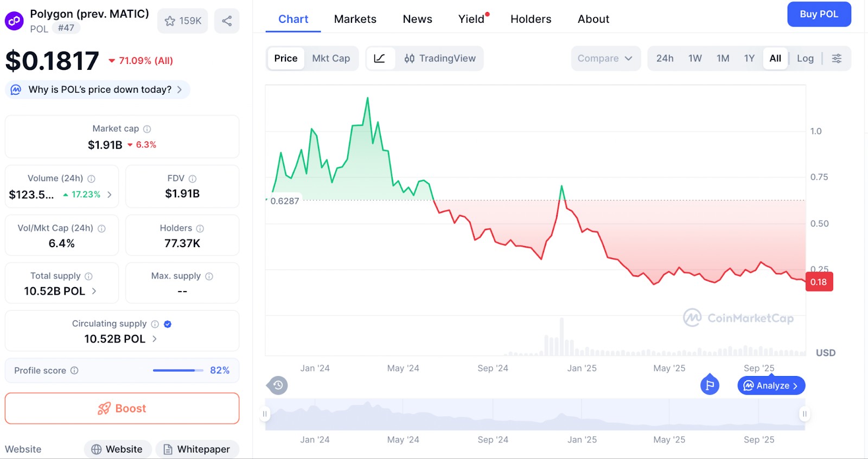The height and width of the screenshot is (459, 868).
Task: Click the 6.4% Vol/Mkt Cap value
Action: pos(62,243)
